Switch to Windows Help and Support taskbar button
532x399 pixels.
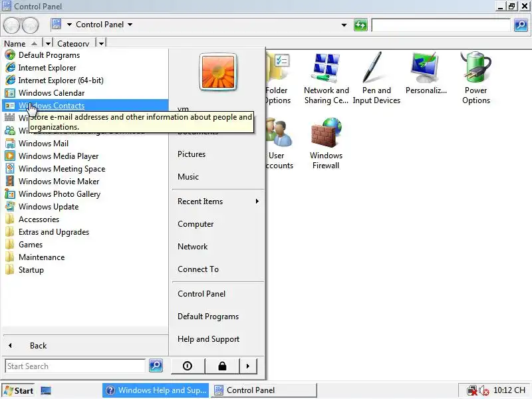pos(156,390)
